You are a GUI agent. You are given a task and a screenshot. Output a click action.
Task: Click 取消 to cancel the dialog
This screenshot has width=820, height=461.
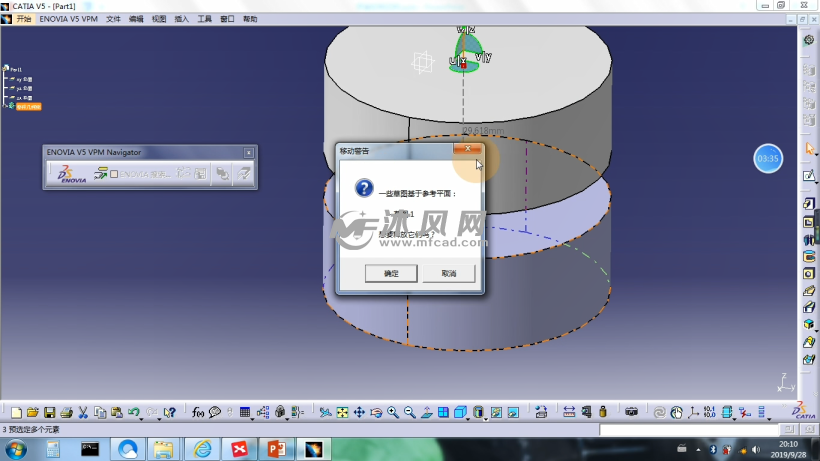[447, 273]
